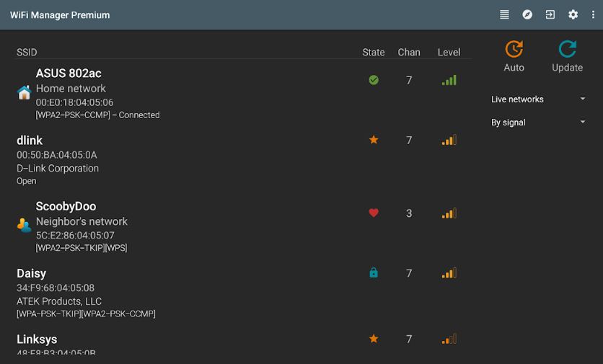Click the Chan column header

tap(409, 53)
